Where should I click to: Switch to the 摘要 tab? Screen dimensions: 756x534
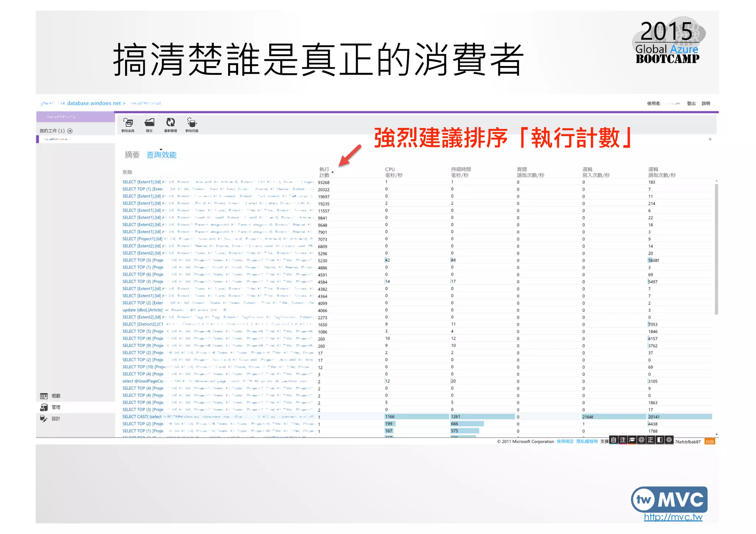tap(132, 155)
